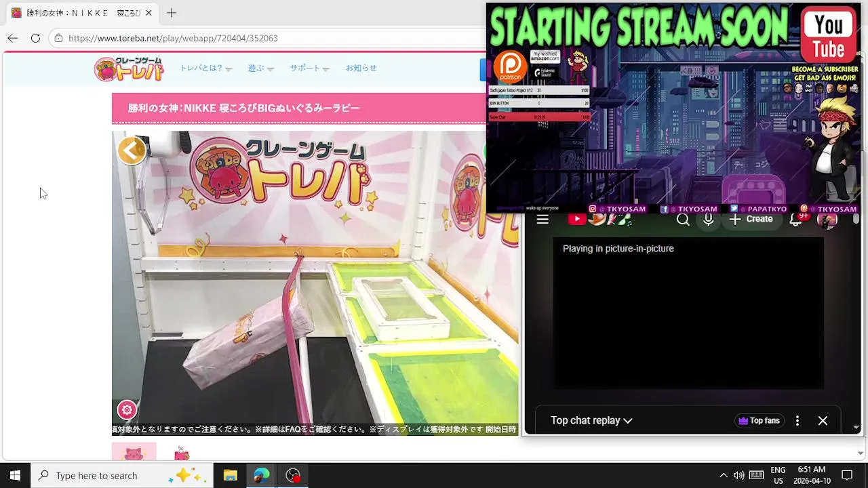This screenshot has width=868, height=488.
Task: Go back in the browser
Action: click(x=12, y=38)
